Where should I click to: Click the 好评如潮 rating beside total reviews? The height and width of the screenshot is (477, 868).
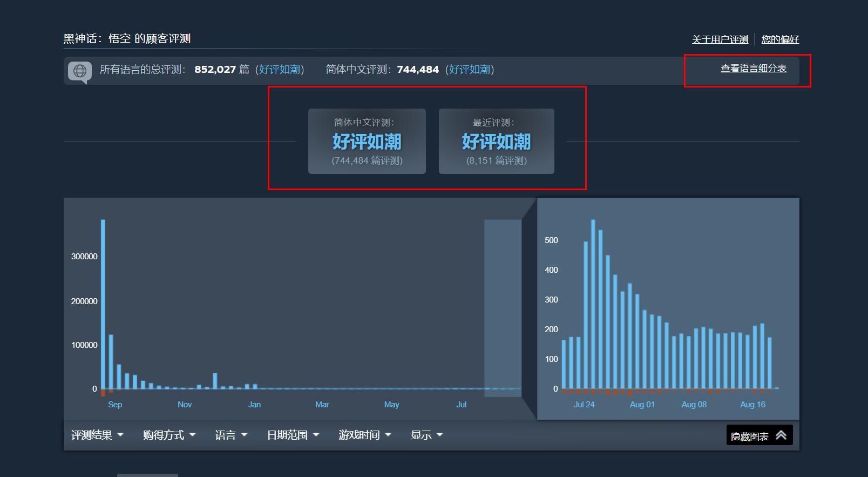(280, 70)
